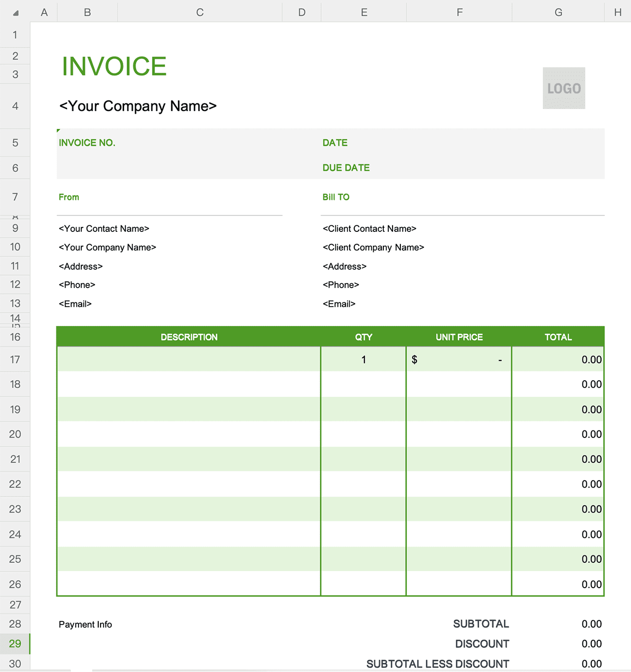
Task: Select the <Your Contact Name> cell
Action: [104, 229]
